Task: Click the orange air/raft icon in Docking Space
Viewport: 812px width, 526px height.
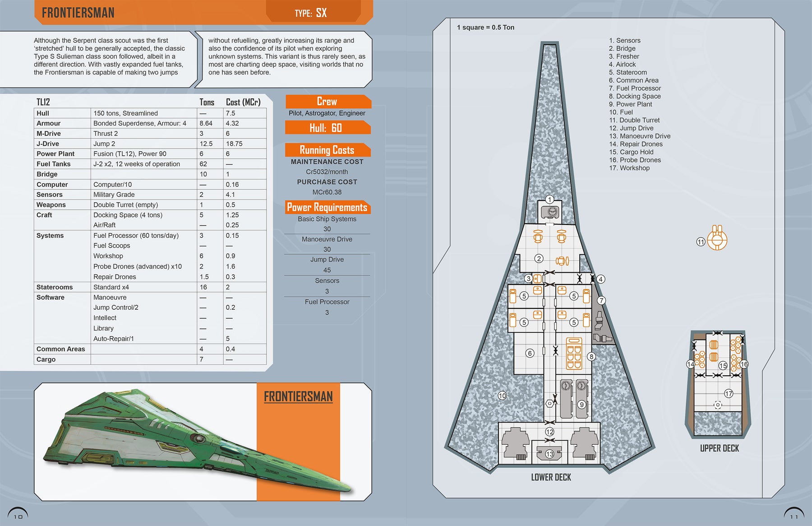Action: point(574,353)
